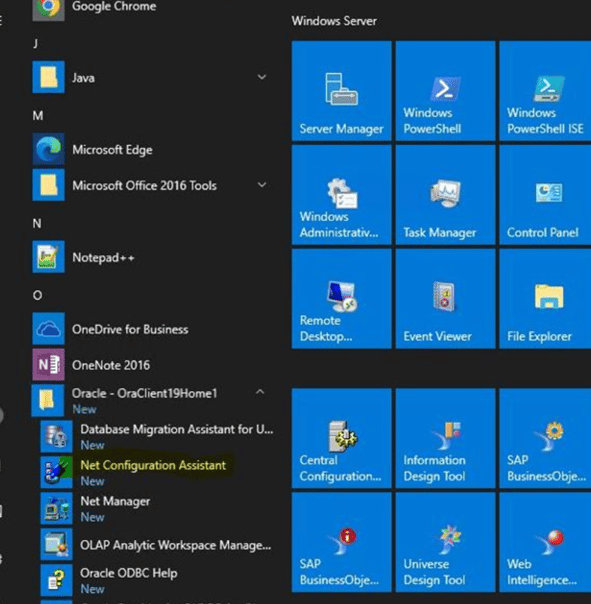Expand the Java folder chevron
This screenshot has width=591, height=604.
pyautogui.click(x=262, y=77)
